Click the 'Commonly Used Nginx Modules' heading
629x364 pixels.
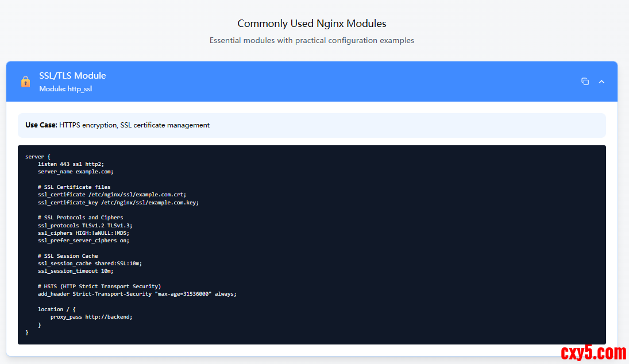point(311,24)
